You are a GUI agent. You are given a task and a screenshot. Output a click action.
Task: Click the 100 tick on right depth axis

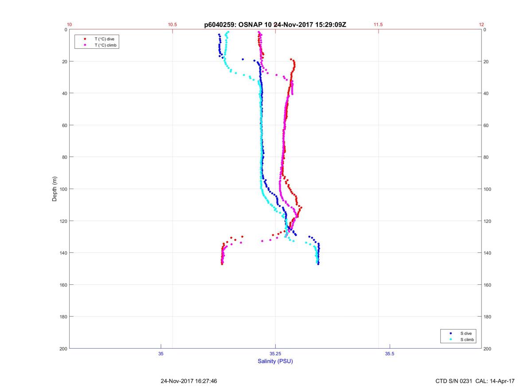point(488,189)
